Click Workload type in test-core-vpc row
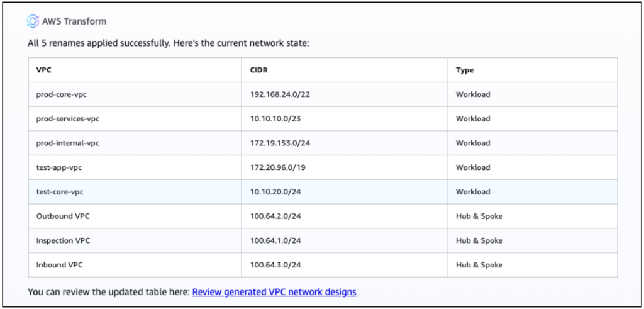This screenshot has width=644, height=309. pos(473,192)
